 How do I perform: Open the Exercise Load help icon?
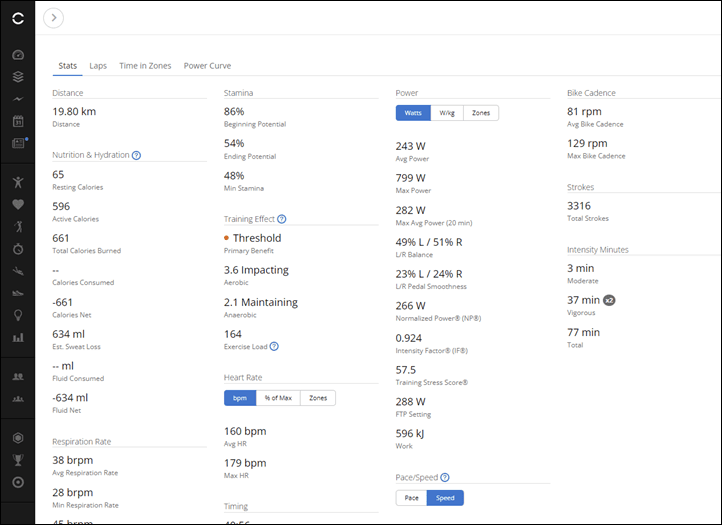(274, 346)
